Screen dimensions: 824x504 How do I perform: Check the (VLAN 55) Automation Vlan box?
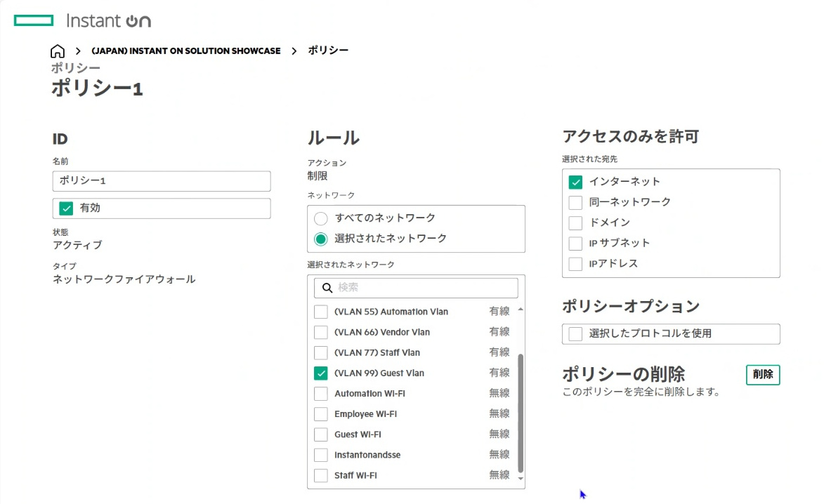pos(321,312)
